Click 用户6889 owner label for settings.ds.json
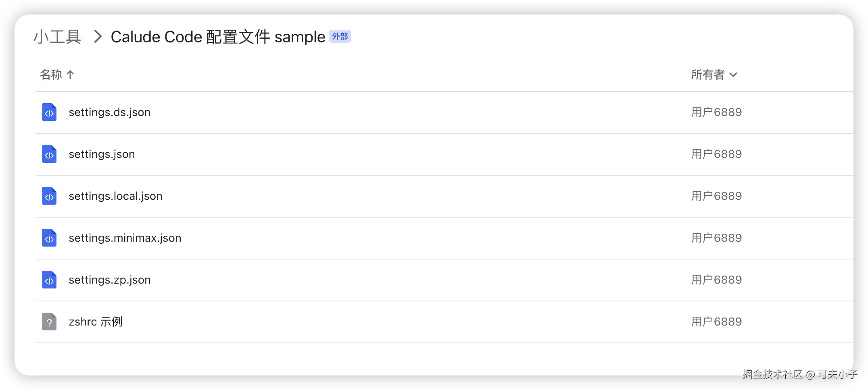The image size is (868, 390). tap(716, 112)
